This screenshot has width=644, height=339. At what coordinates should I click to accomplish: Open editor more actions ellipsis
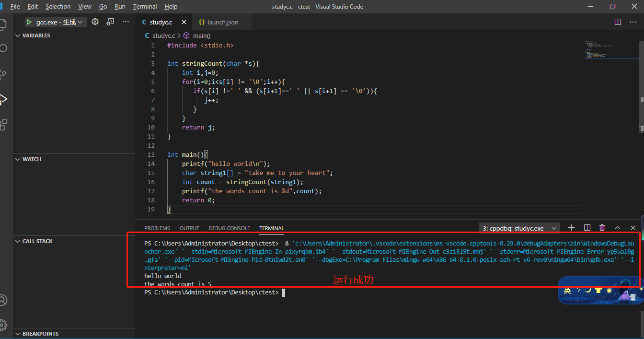[x=633, y=22]
